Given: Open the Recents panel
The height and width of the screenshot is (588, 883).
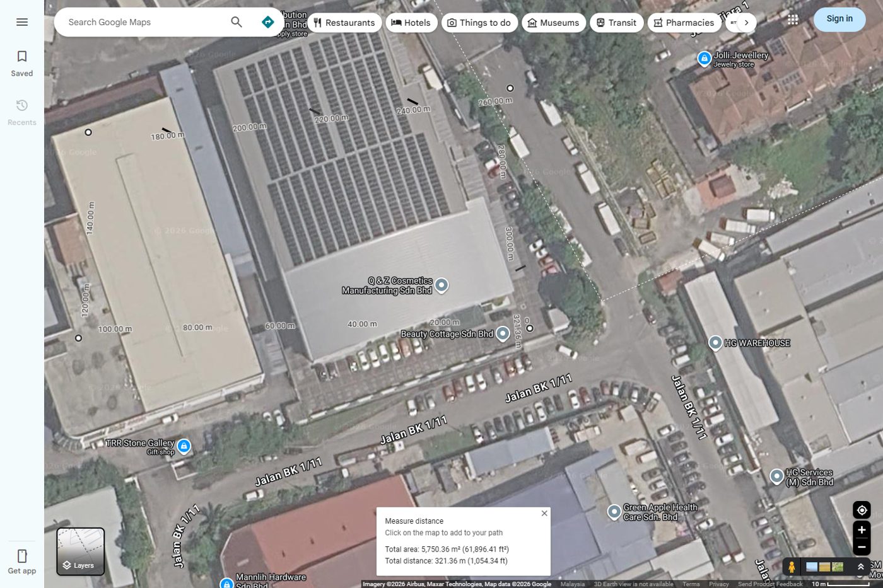Looking at the screenshot, I should click(x=22, y=113).
